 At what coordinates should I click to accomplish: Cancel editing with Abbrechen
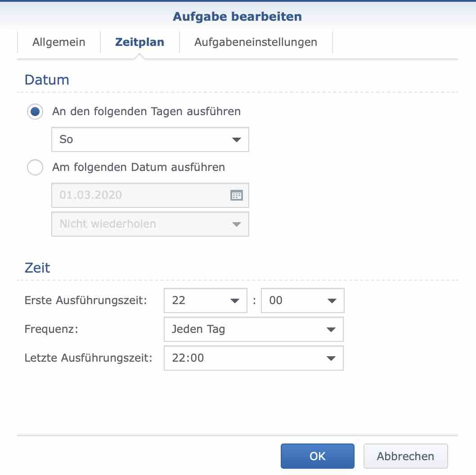point(405,456)
